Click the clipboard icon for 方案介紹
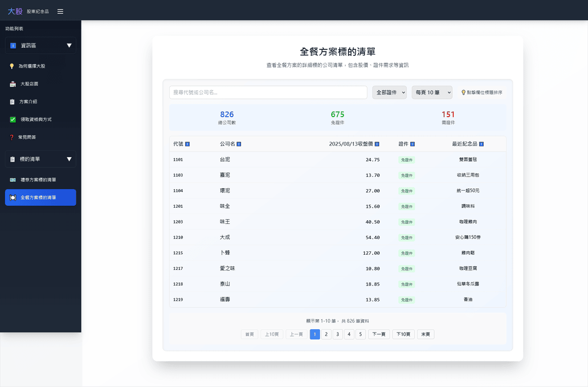The height and width of the screenshot is (387, 588). [11, 101]
